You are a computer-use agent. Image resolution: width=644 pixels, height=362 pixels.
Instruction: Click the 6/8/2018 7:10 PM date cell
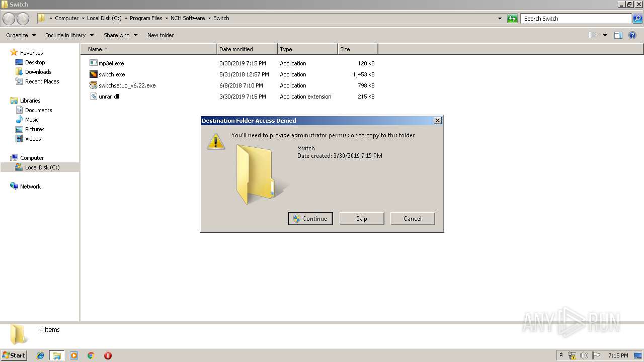[241, 85]
